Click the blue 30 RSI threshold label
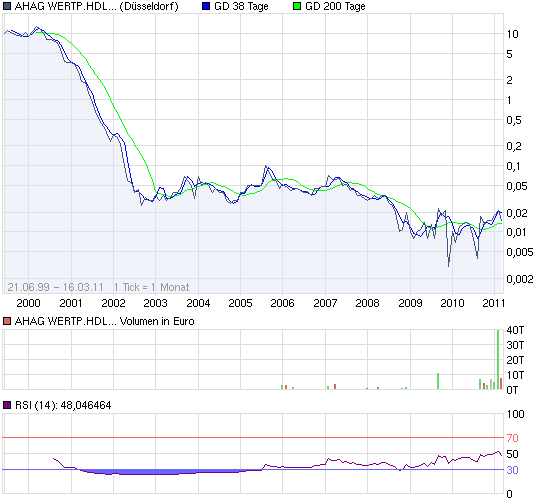The width and height of the screenshot is (545, 502). [x=512, y=470]
